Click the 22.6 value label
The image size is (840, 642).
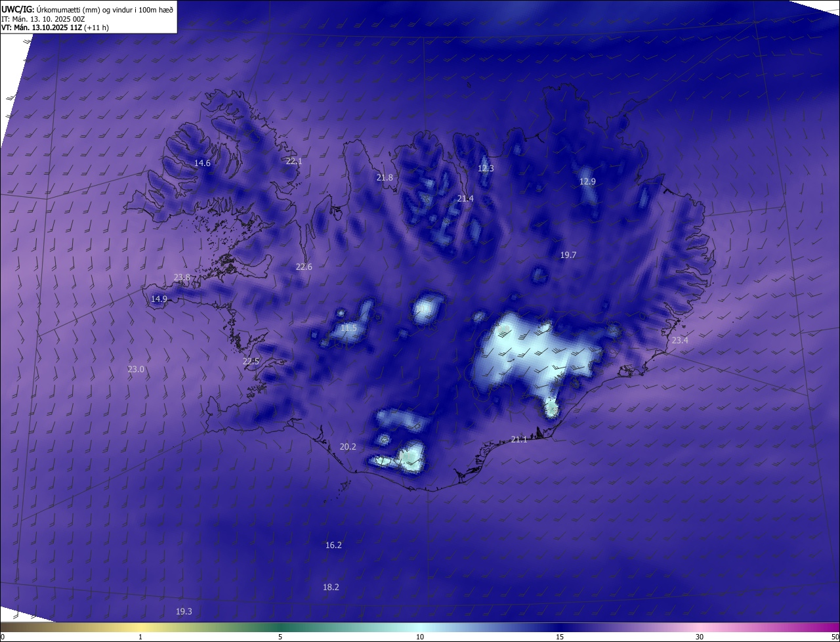(304, 267)
